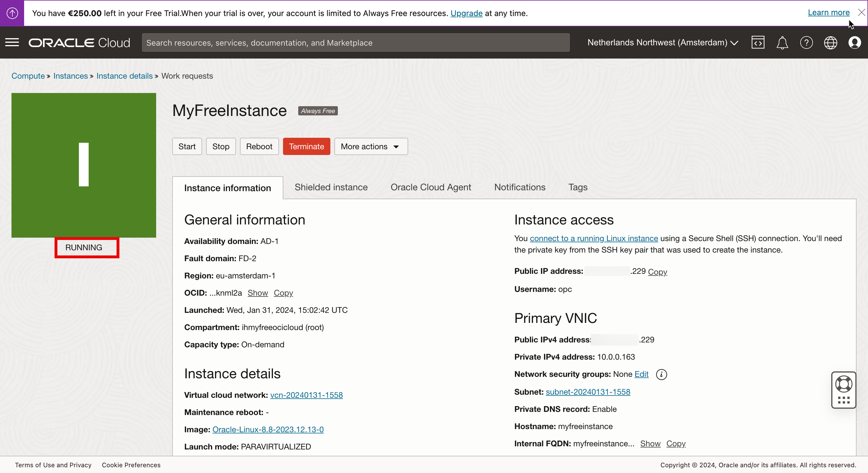Dismiss the free trial banner
868x473 pixels.
[x=861, y=12]
